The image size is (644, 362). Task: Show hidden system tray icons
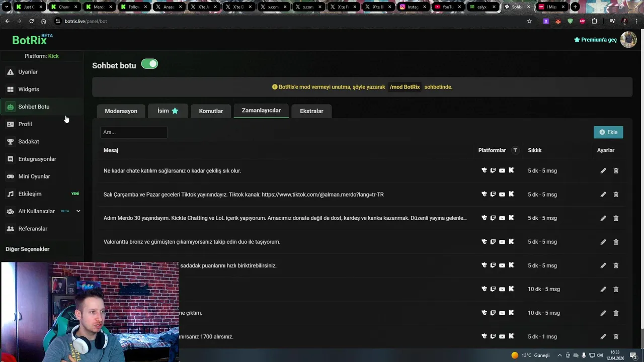[x=560, y=355]
